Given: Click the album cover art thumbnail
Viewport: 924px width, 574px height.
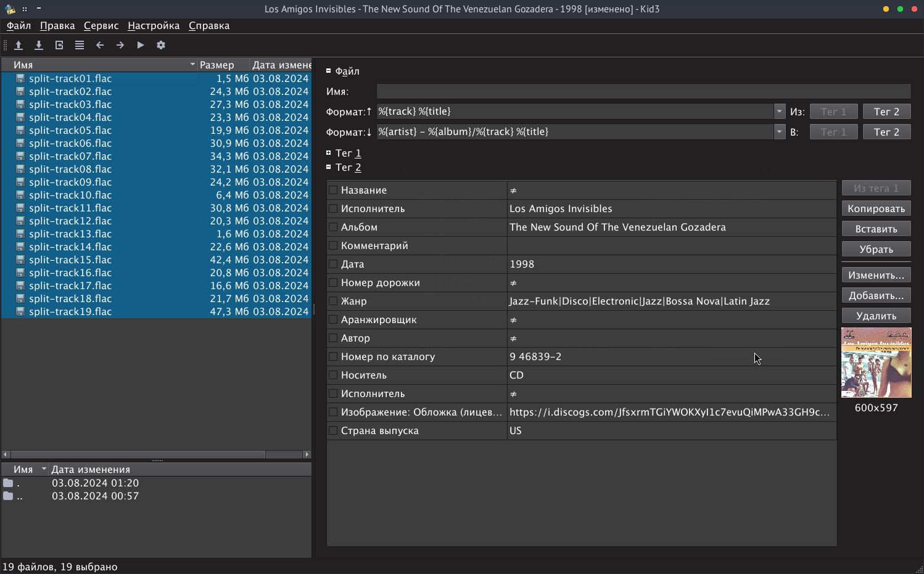Looking at the screenshot, I should click(x=876, y=363).
